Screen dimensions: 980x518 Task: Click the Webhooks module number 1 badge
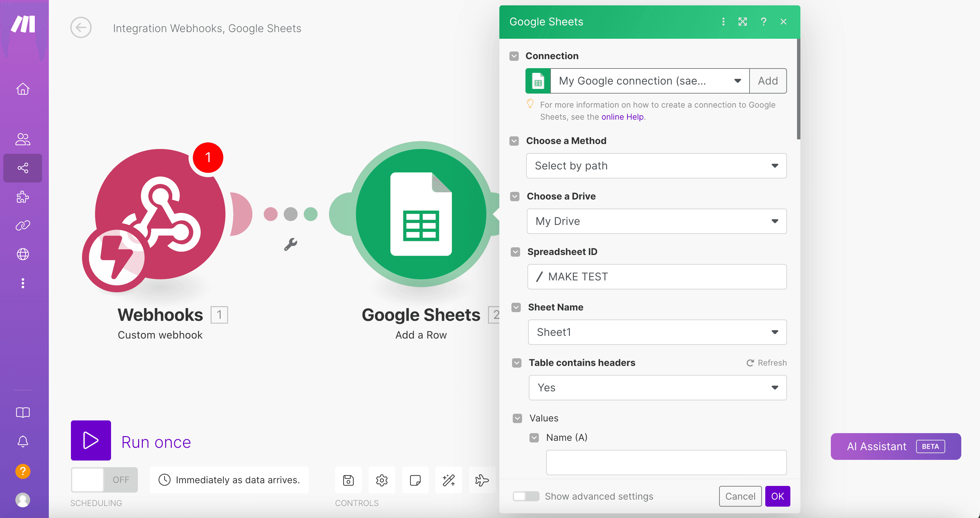tap(219, 315)
